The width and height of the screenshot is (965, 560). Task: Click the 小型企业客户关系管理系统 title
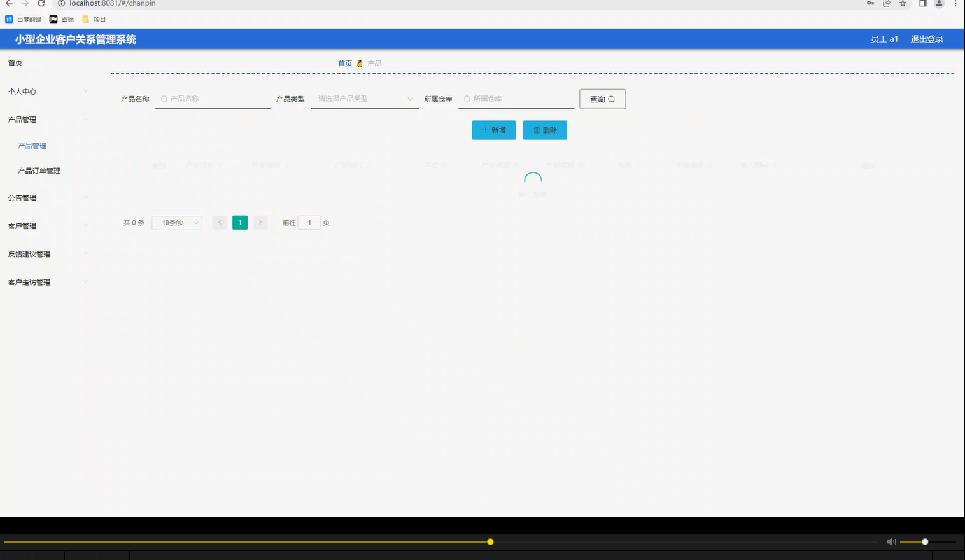[x=76, y=39]
